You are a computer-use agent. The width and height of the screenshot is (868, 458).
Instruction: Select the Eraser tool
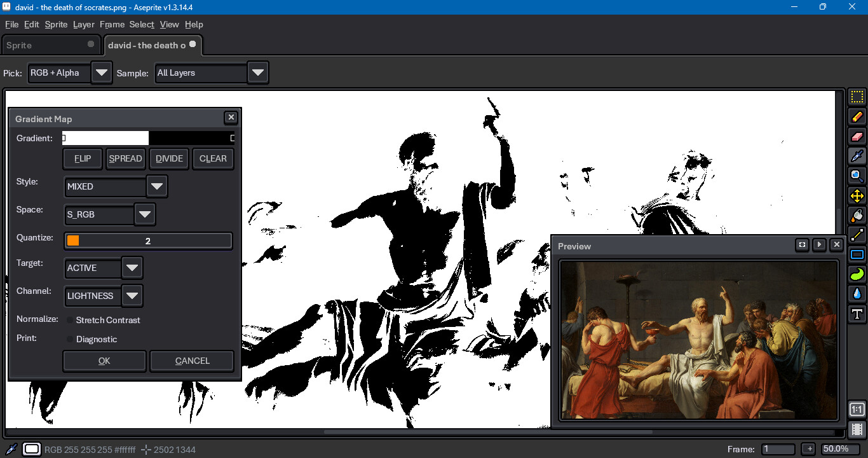coord(857,137)
